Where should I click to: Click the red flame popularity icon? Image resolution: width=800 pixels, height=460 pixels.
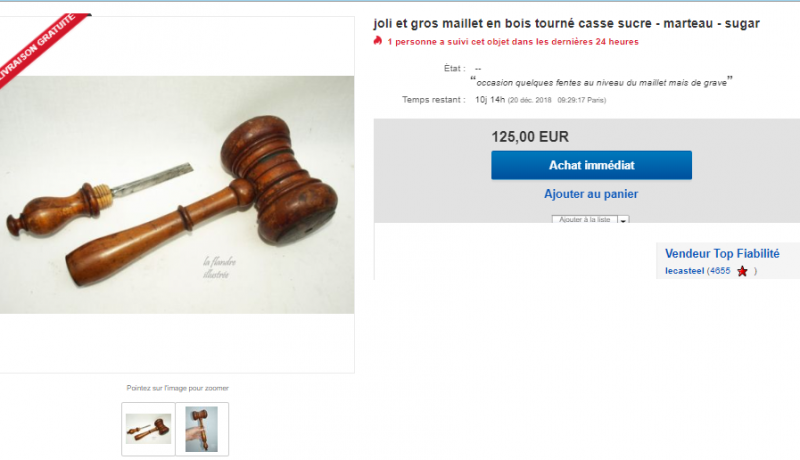point(378,41)
